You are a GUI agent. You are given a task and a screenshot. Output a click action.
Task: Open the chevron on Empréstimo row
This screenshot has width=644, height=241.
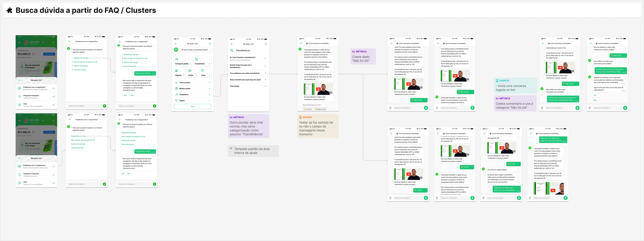point(209,94)
